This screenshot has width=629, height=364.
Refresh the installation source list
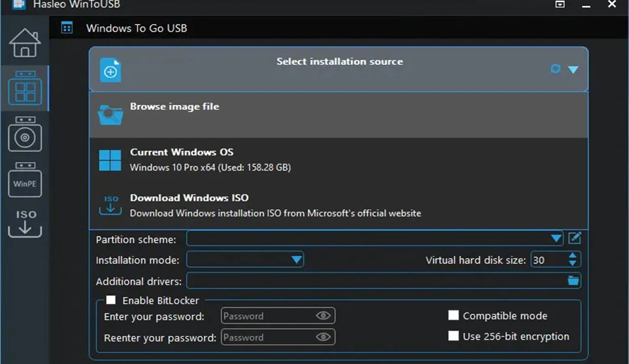(556, 69)
